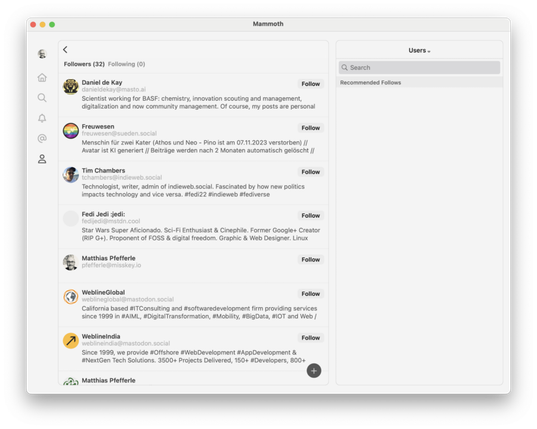
Task: Click the account avatar atop the sidebar
Action: click(x=42, y=54)
